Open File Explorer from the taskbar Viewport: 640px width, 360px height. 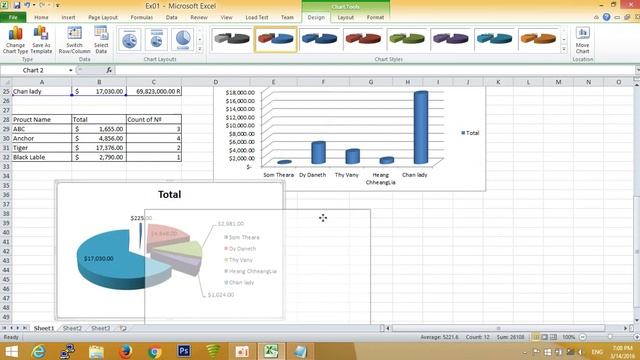coord(97,351)
